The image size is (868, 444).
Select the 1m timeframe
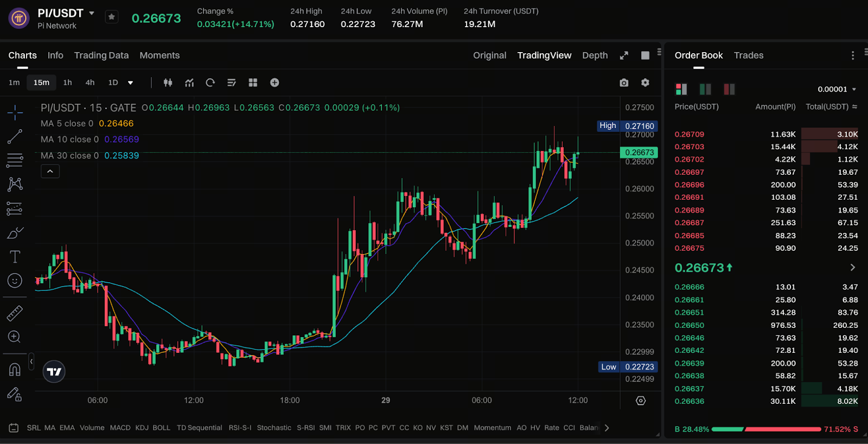point(14,83)
